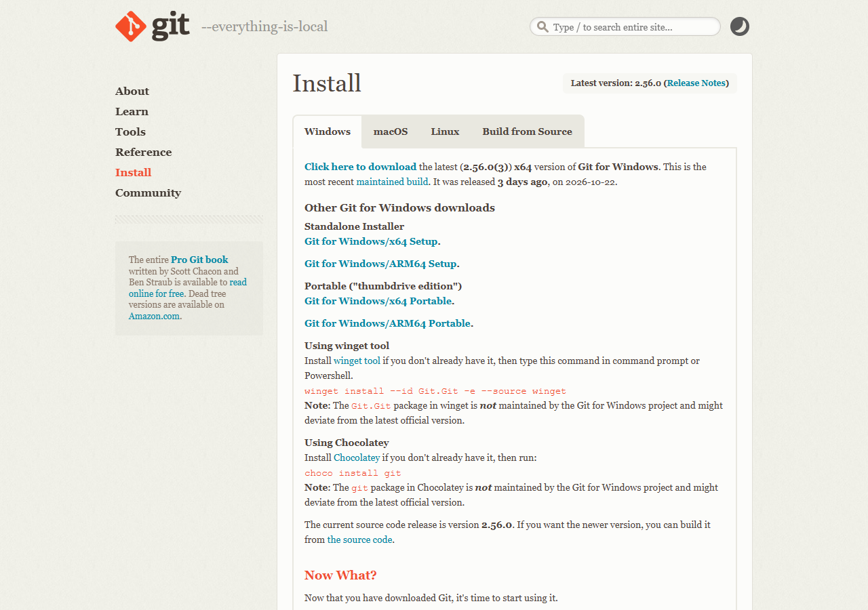Click here to download link

360,167
